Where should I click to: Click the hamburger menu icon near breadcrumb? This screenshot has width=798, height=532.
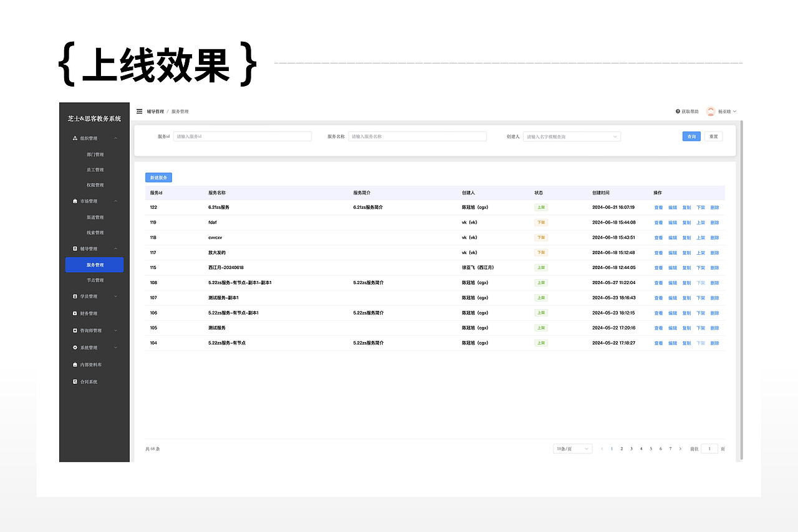click(140, 111)
